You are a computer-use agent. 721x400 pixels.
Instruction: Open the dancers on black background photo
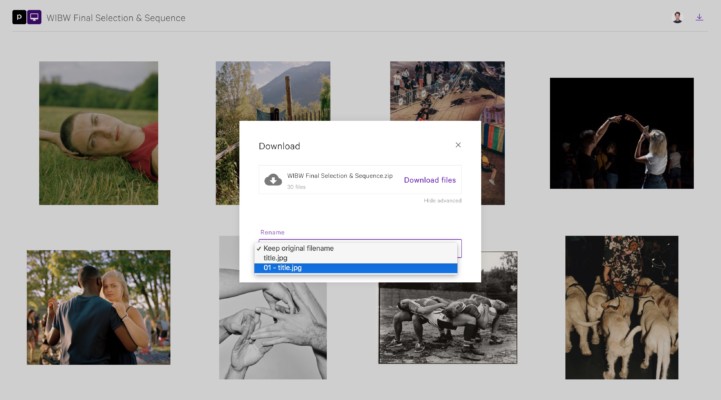(x=621, y=133)
